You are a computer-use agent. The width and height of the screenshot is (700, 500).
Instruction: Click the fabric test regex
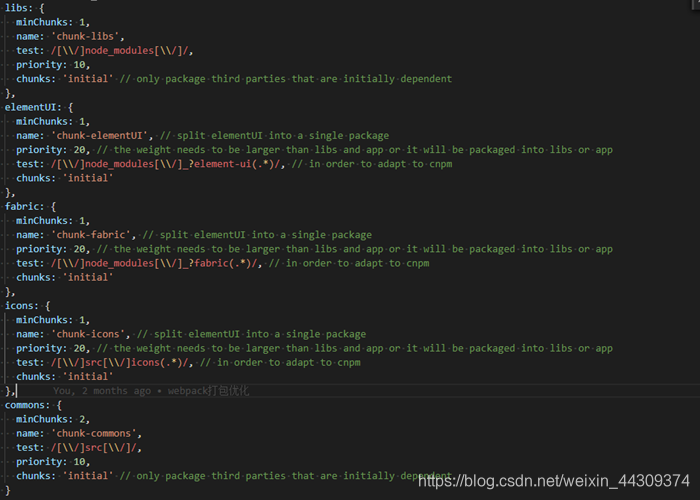click(156, 263)
